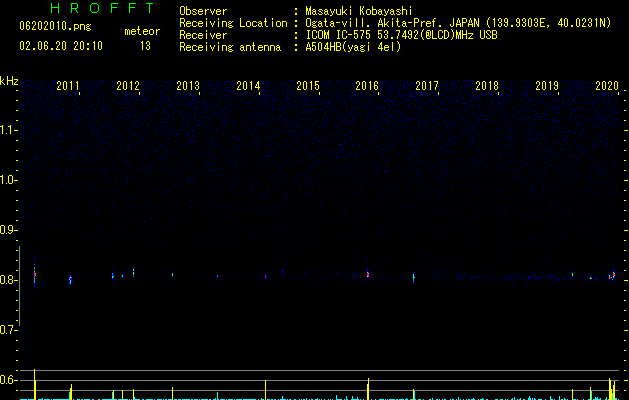Click the 0.8 frequency axis label
This screenshot has width=629, height=400.
point(8,280)
